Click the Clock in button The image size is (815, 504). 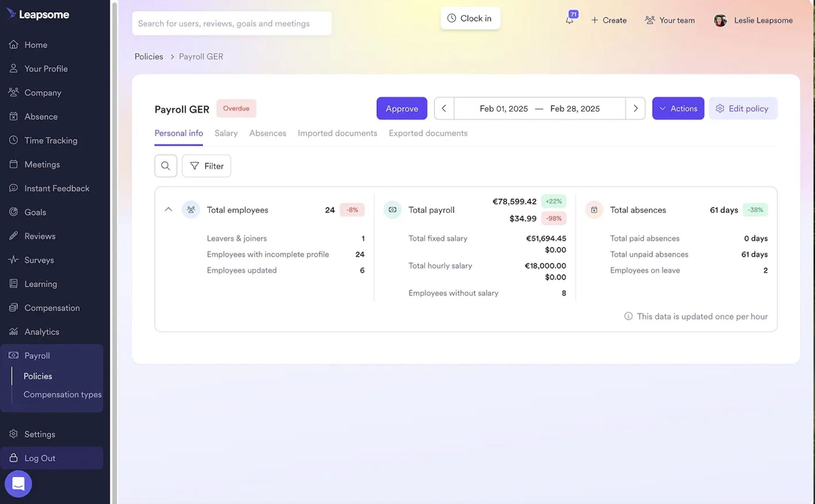coord(470,18)
